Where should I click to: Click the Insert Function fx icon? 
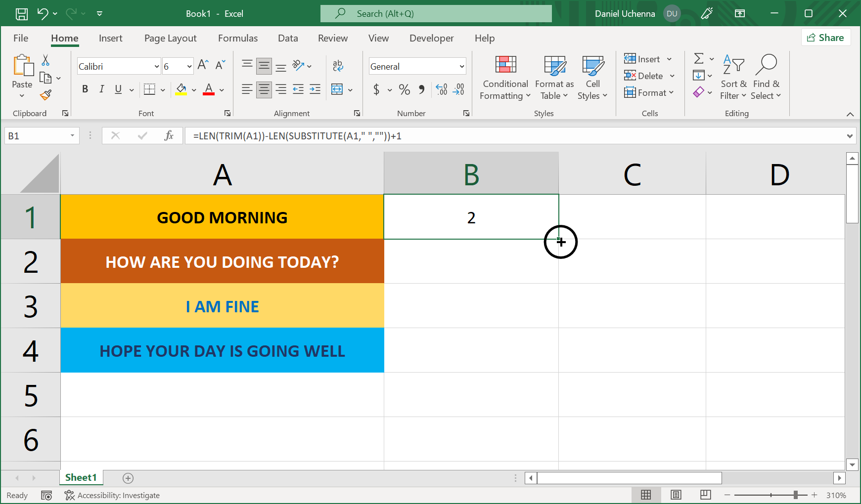169,136
